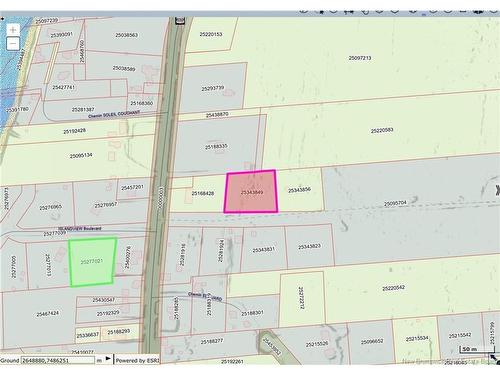Click parcel label 25276960

tap(50, 208)
